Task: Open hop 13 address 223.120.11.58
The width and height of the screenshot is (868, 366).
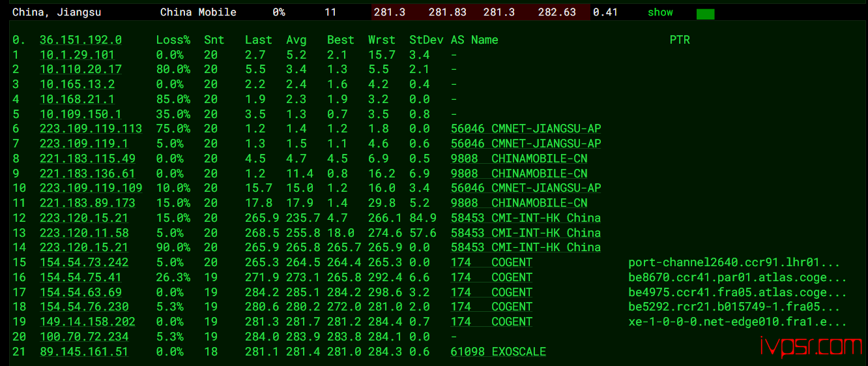Action: pos(84,233)
